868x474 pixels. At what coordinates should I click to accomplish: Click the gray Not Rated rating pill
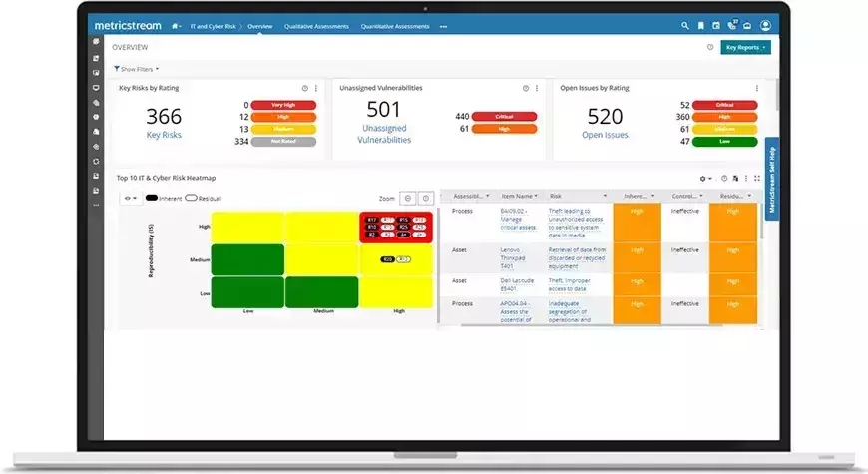[283, 142]
